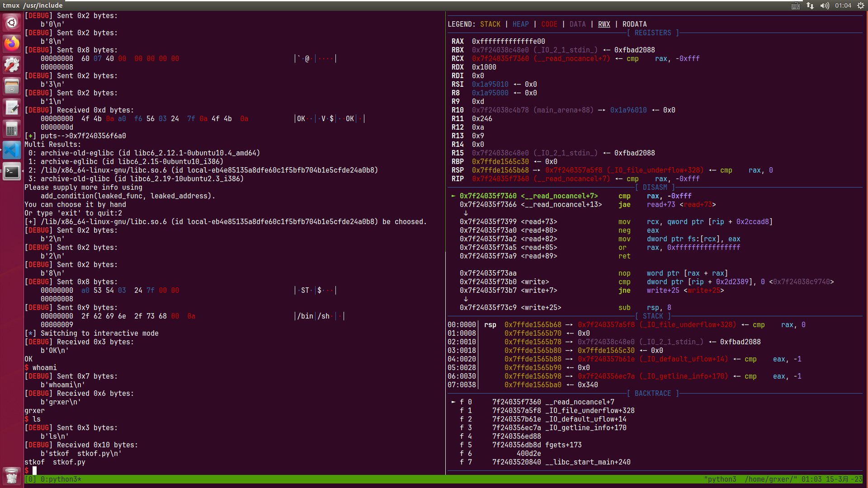Click stack entry 00:0000 rsp row
Screen dimensions: 868x488
[626, 325]
